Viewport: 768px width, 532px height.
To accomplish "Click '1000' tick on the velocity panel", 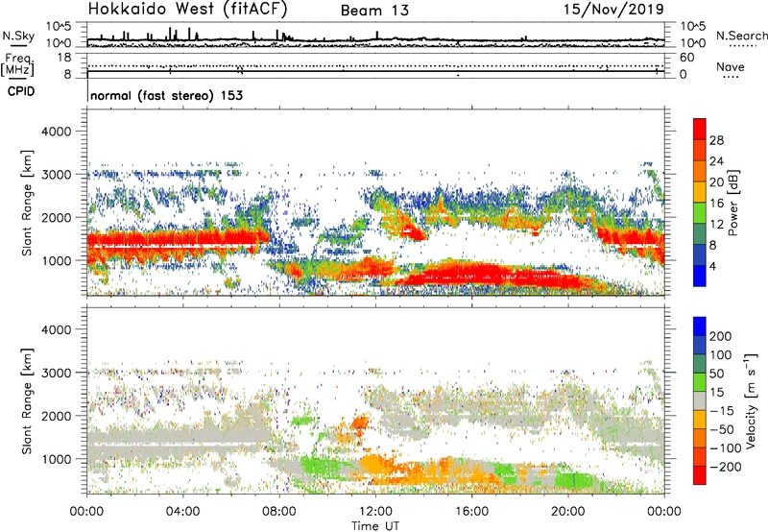I will (56, 459).
